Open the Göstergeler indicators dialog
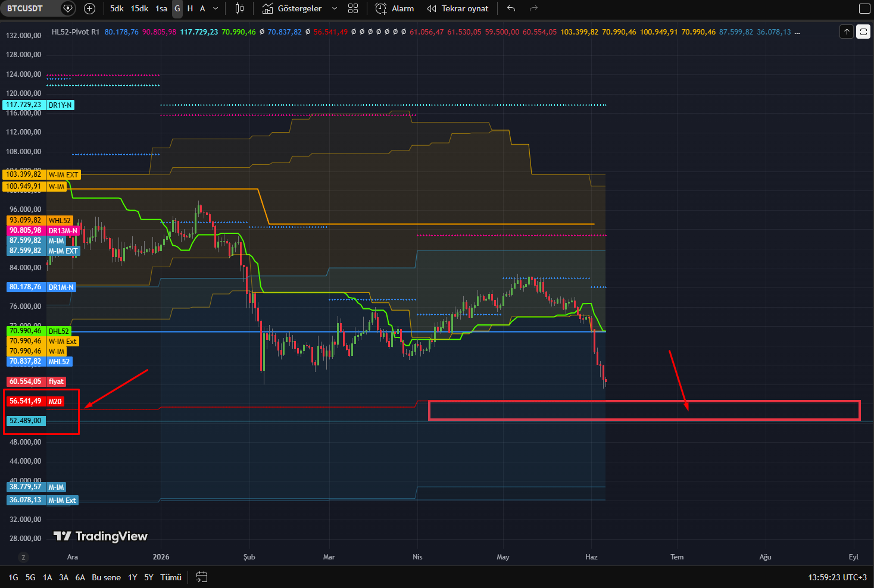874x588 pixels. pos(292,8)
